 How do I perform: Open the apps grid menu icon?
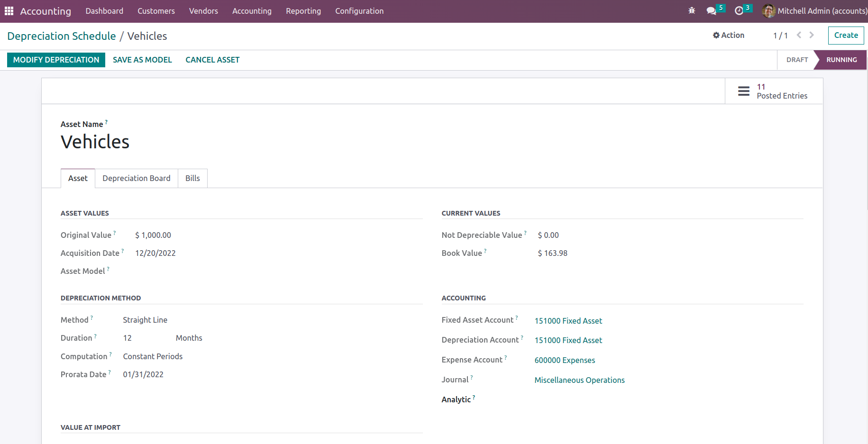click(x=9, y=11)
